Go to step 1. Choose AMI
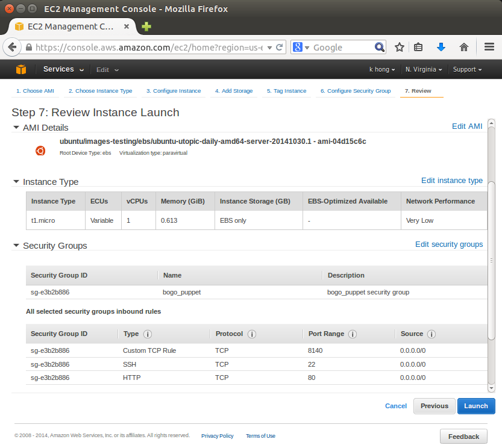This screenshot has height=448, width=502. [x=35, y=91]
